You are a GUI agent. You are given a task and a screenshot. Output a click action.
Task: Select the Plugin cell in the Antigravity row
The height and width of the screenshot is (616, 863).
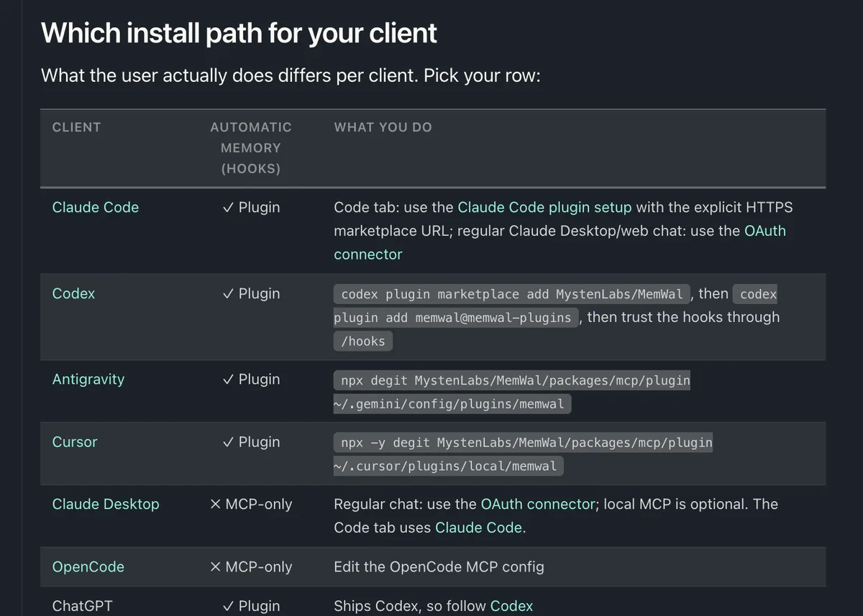point(251,379)
